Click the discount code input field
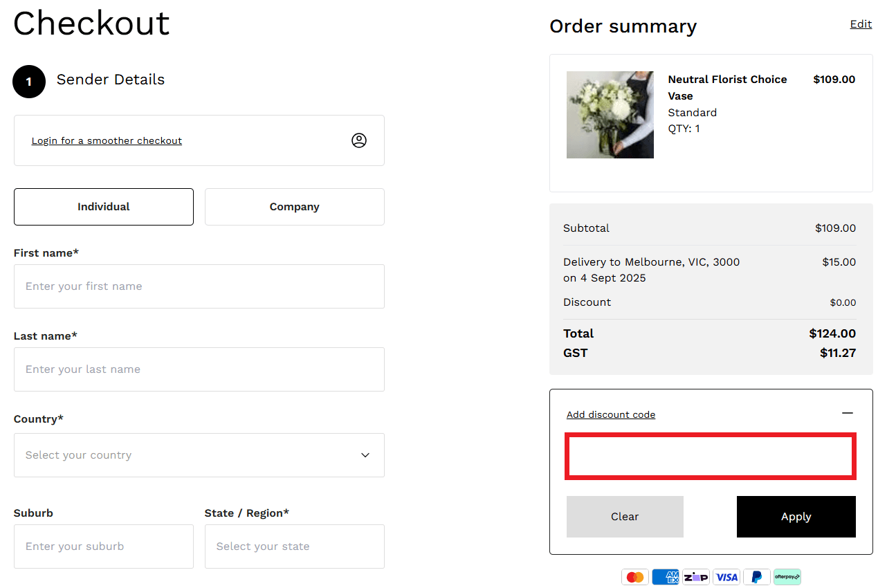The height and width of the screenshot is (588, 887). [x=710, y=455]
